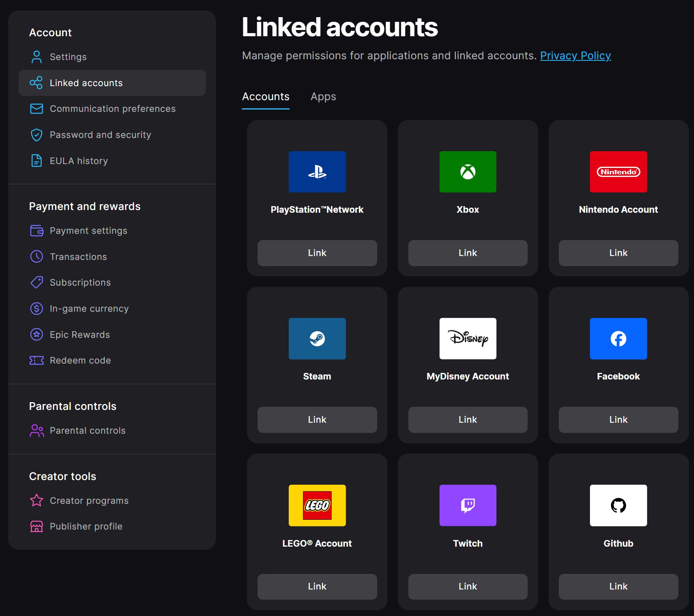
Task: Open Redeem code from sidebar
Action: click(80, 360)
